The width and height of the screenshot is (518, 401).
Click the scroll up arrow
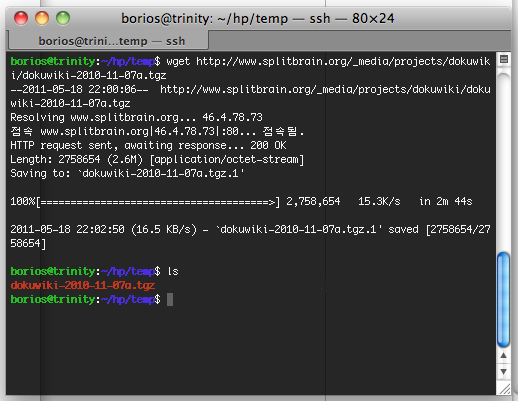click(x=503, y=355)
